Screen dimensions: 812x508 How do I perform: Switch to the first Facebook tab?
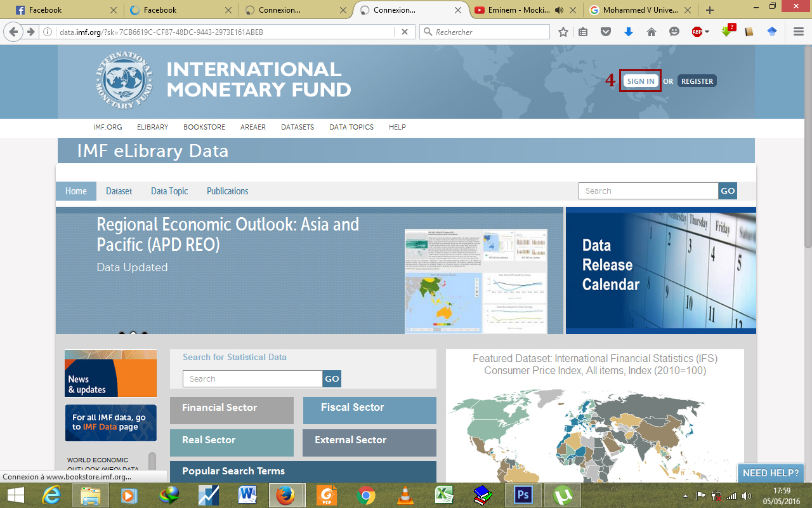[x=67, y=10]
